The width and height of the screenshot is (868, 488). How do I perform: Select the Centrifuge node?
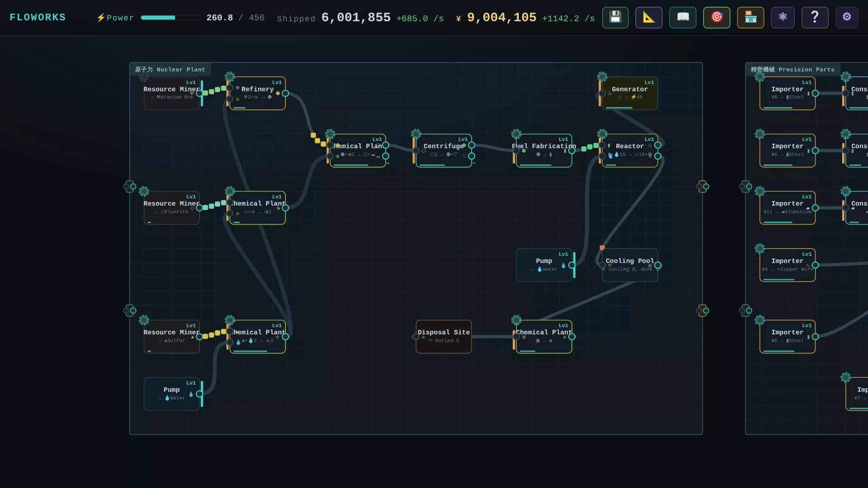(x=443, y=150)
